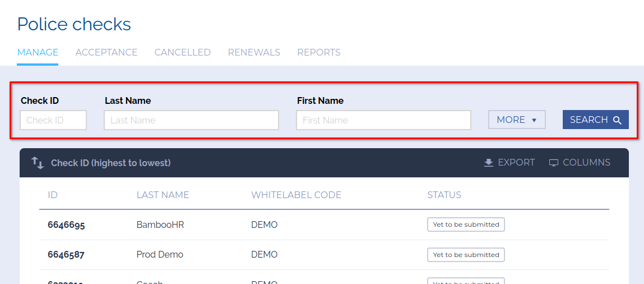Select the Manage tab

(x=38, y=52)
